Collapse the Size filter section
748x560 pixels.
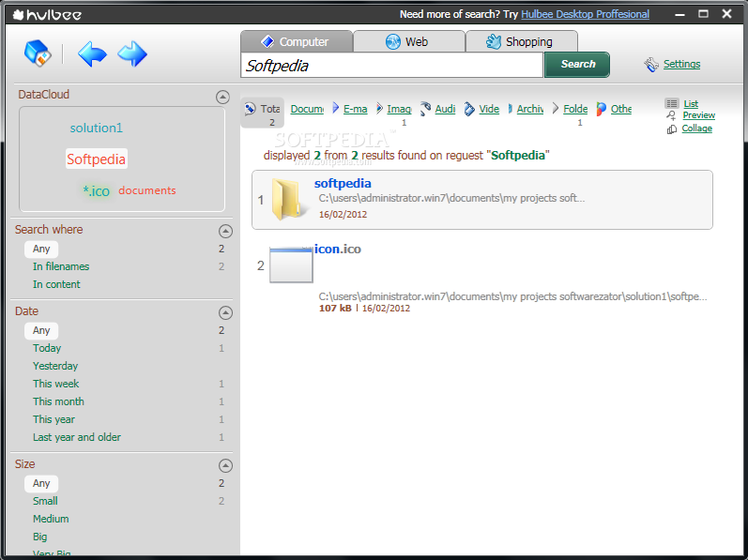225,465
